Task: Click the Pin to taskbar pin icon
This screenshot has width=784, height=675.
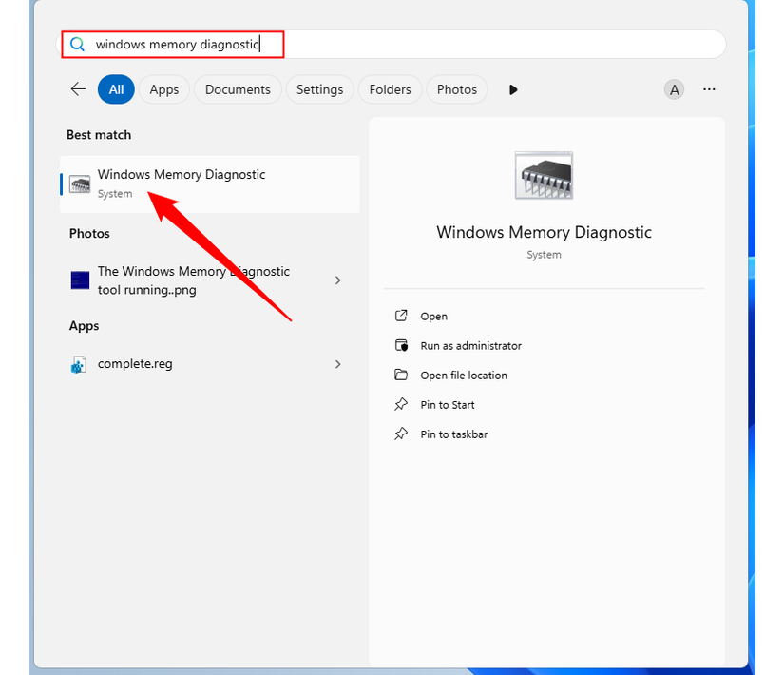Action: (x=402, y=434)
